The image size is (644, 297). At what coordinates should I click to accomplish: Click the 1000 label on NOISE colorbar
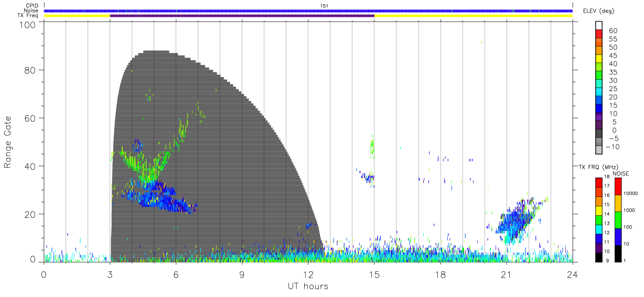[x=629, y=210]
